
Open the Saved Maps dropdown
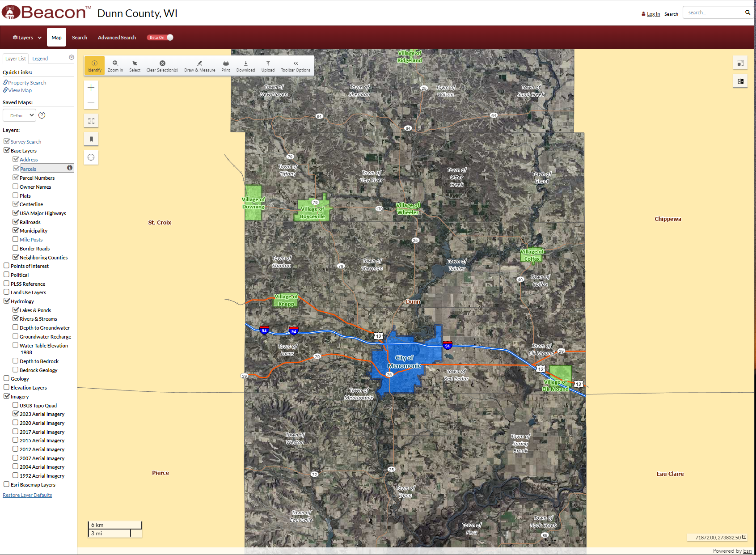point(19,115)
